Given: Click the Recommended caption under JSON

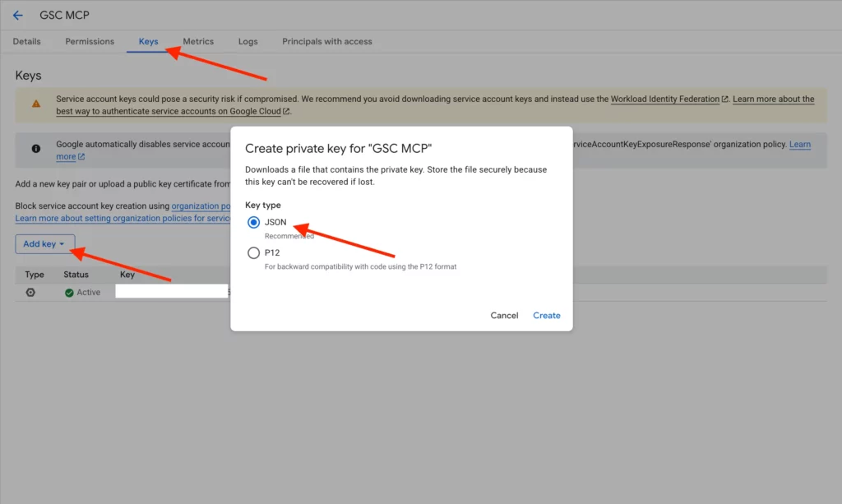Looking at the screenshot, I should [x=289, y=236].
